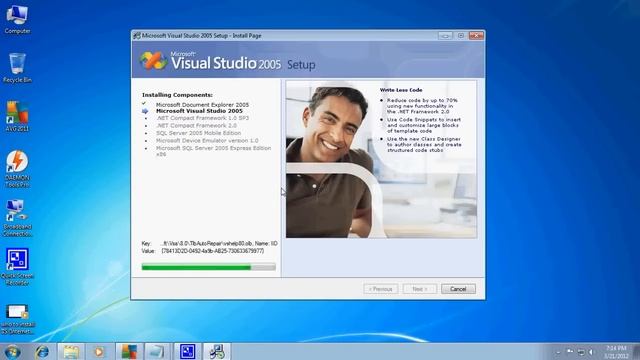Select .NET Compact Framework 1.0 SP3 item
The image size is (640, 360).
click(x=202, y=118)
